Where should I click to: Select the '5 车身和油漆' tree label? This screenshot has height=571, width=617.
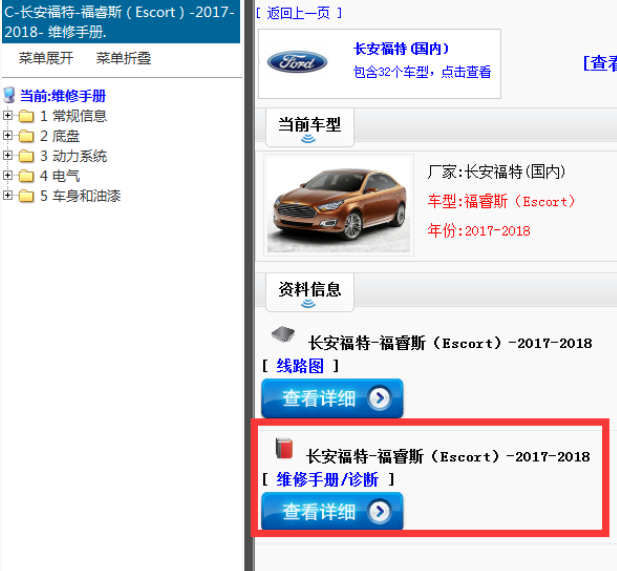80,196
